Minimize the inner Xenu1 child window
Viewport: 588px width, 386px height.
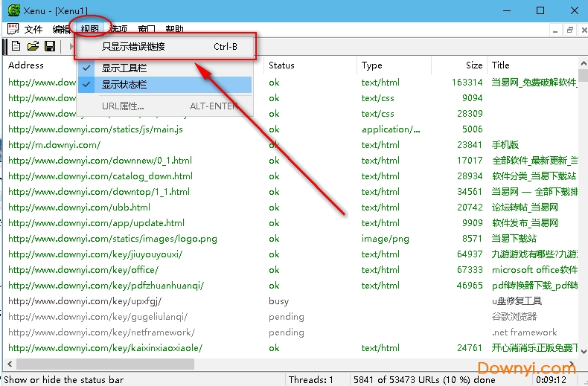pos(555,30)
